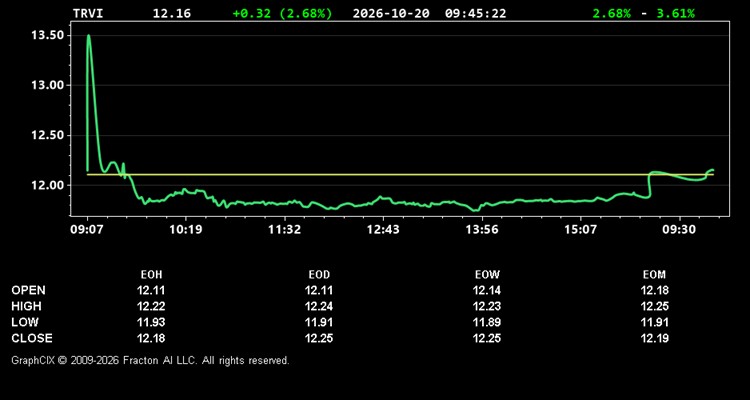Image resolution: width=750 pixels, height=400 pixels.
Task: Select the CLOSE row label
Action: tap(32, 338)
